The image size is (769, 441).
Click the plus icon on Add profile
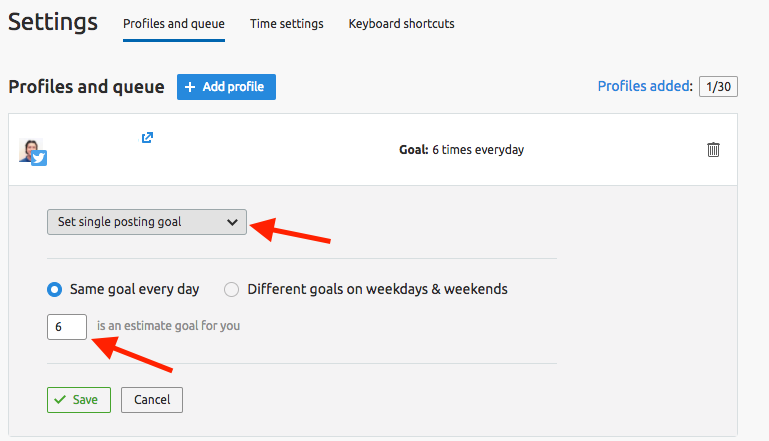point(190,87)
